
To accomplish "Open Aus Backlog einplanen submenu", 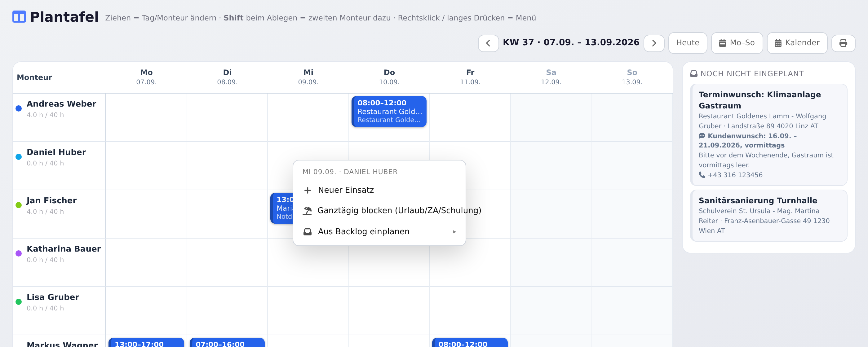I will pyautogui.click(x=379, y=231).
